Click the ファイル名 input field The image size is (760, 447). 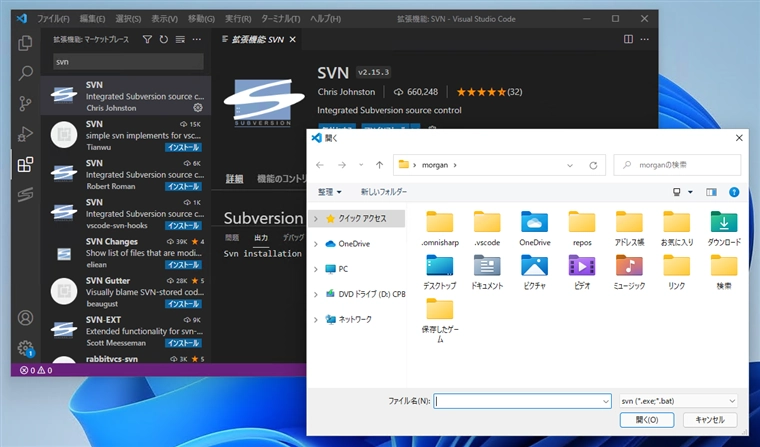click(522, 401)
